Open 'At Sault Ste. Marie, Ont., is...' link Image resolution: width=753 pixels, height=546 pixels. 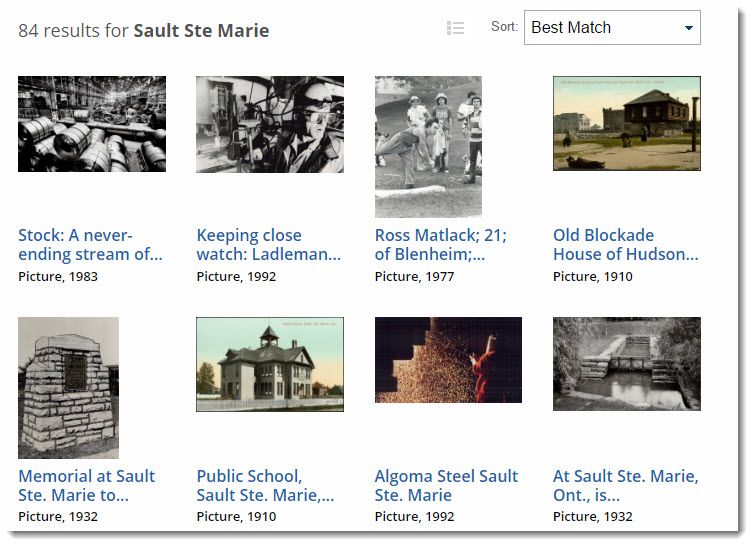(625, 485)
